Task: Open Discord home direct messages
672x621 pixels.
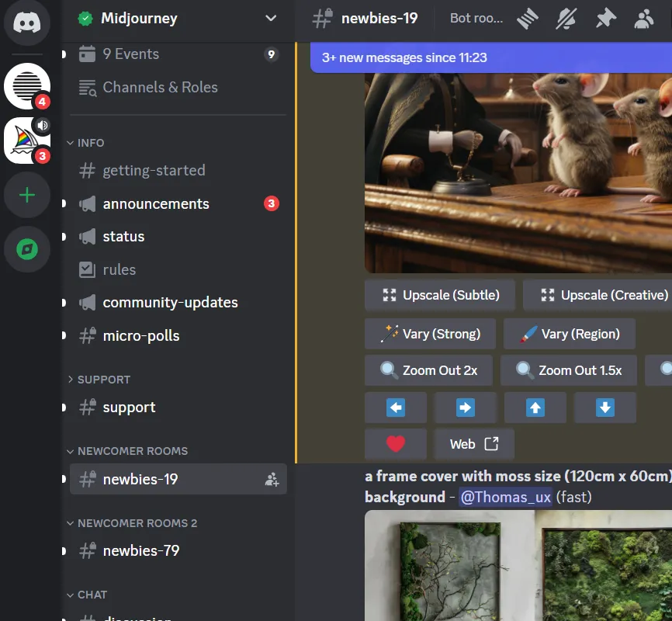Action: [27, 23]
